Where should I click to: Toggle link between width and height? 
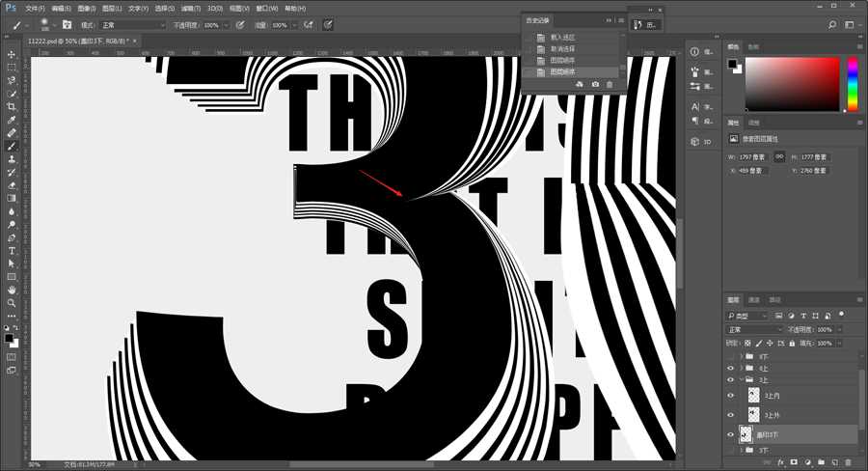[x=778, y=156]
